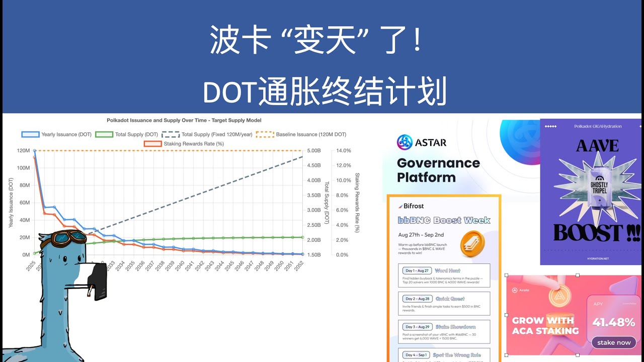
Task: Click the 'Total Supply (Fixed 120M/year)' legend label
Action: coord(217,134)
